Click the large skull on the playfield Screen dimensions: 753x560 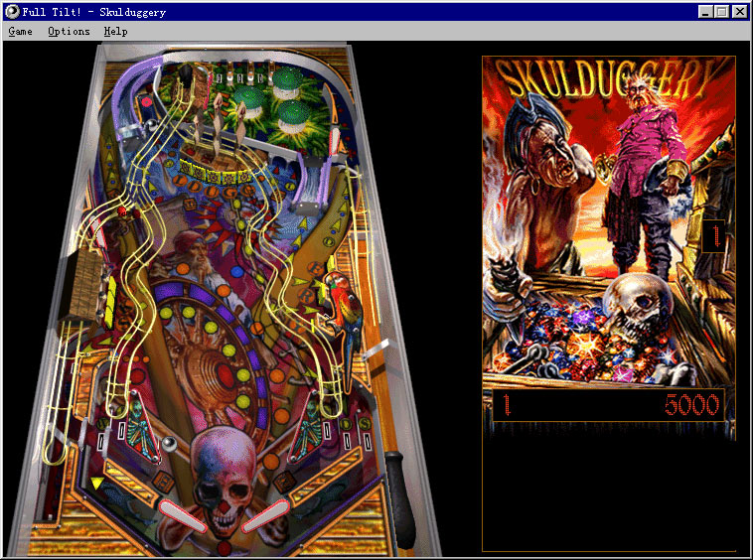tap(223, 480)
